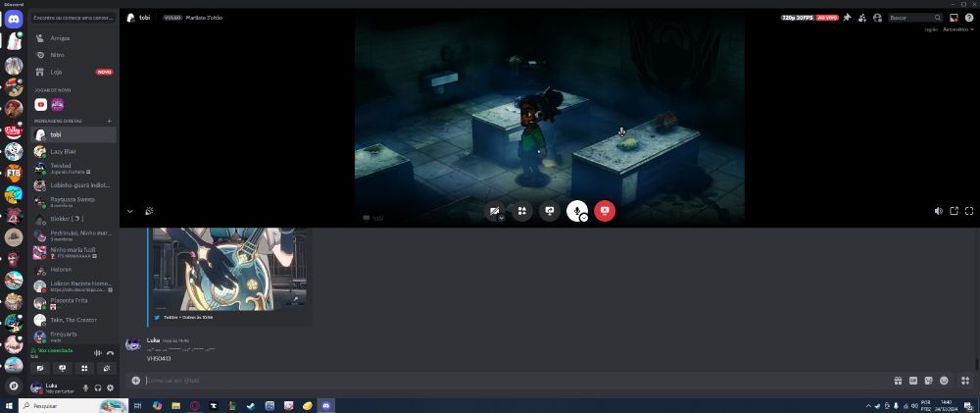This screenshot has width=980, height=413.
Task: Open Windows Start menu
Action: pyautogui.click(x=9, y=406)
